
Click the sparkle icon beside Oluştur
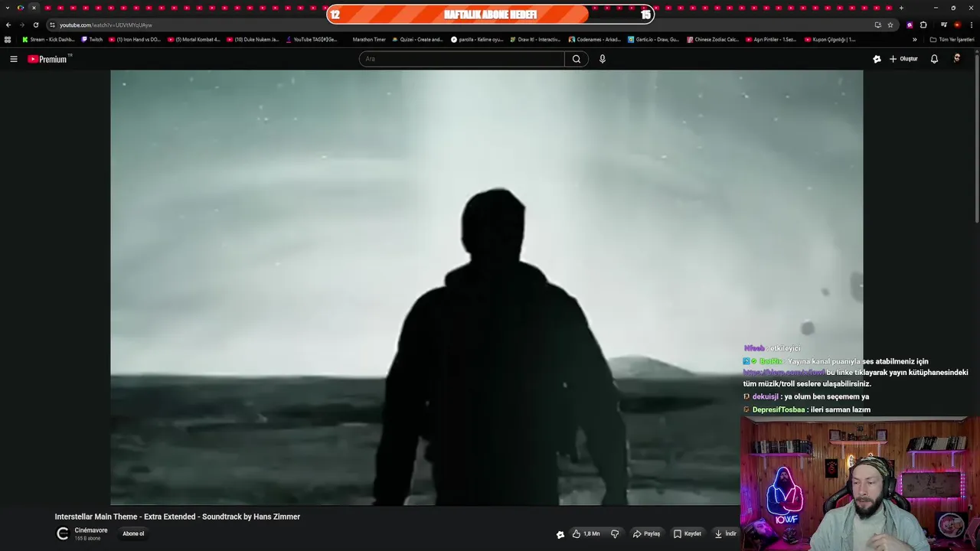(x=877, y=59)
